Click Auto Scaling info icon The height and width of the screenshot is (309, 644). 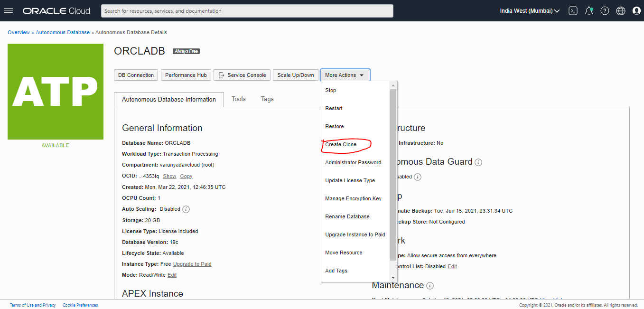click(x=186, y=209)
